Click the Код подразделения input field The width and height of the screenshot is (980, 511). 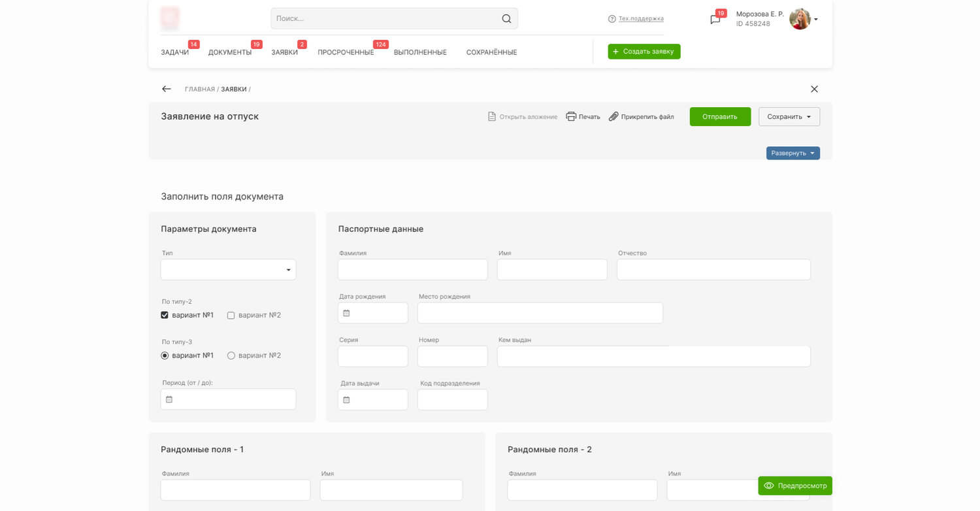click(x=453, y=400)
